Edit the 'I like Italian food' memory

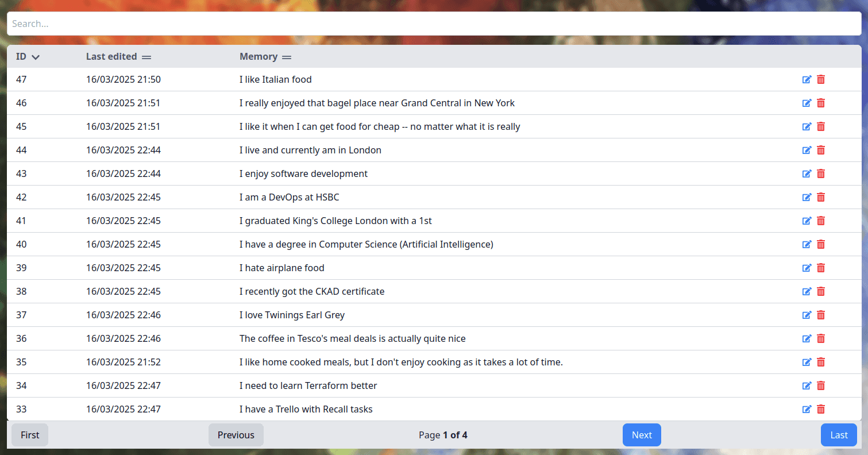(x=807, y=79)
